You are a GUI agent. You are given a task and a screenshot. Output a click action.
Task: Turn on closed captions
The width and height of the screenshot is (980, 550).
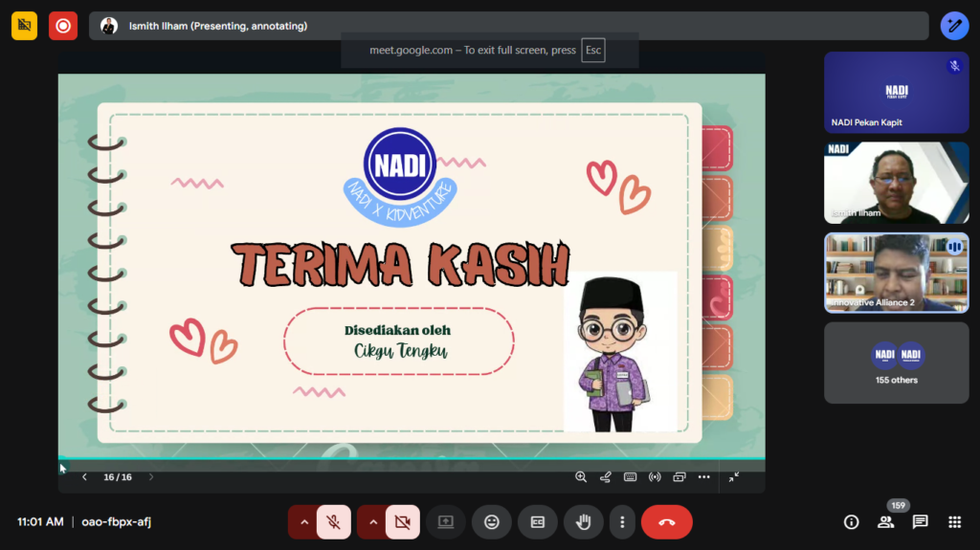click(x=538, y=522)
